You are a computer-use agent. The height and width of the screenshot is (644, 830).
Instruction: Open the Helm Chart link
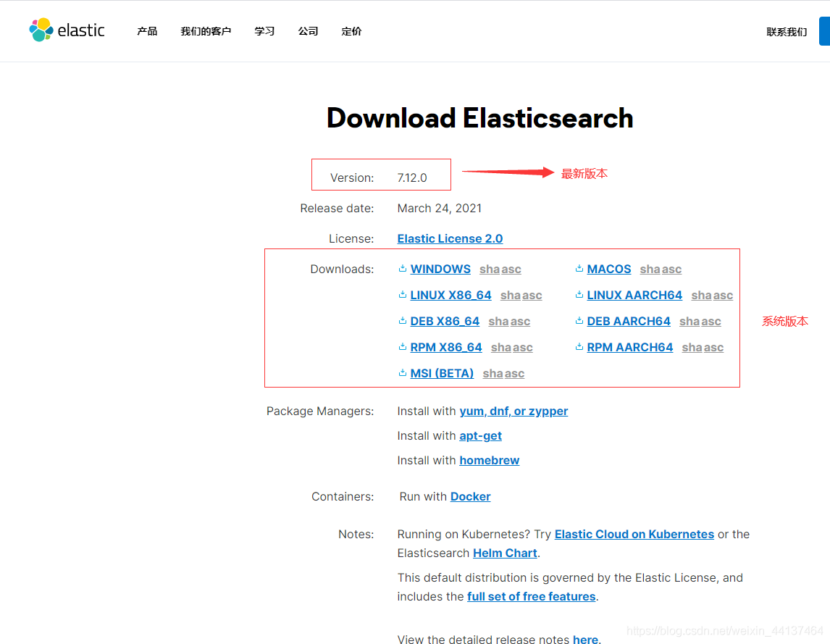(x=505, y=553)
